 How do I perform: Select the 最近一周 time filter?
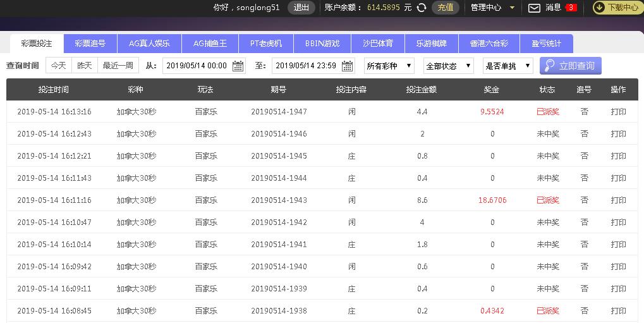point(118,66)
